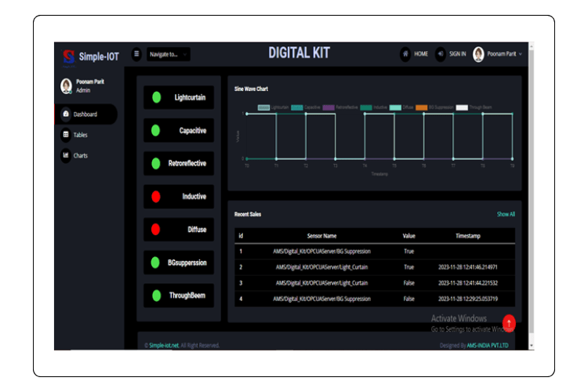588x392 pixels.
Task: Click the Tables sidebar icon
Action: point(66,134)
